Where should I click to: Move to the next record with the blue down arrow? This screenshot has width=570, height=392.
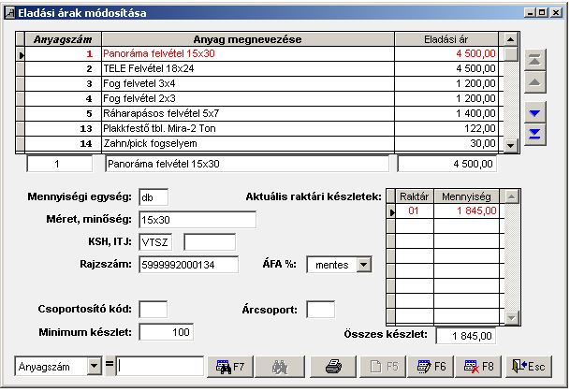pyautogui.click(x=534, y=113)
